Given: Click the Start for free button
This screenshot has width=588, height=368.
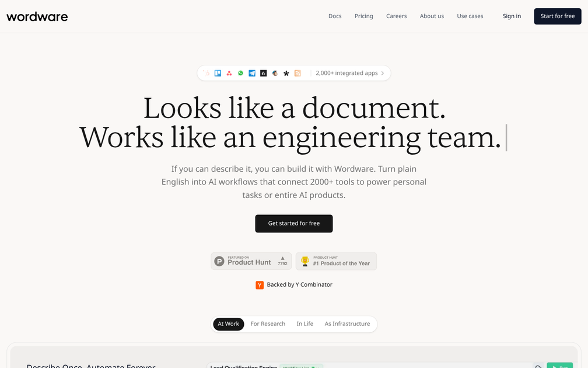Looking at the screenshot, I should click(557, 16).
